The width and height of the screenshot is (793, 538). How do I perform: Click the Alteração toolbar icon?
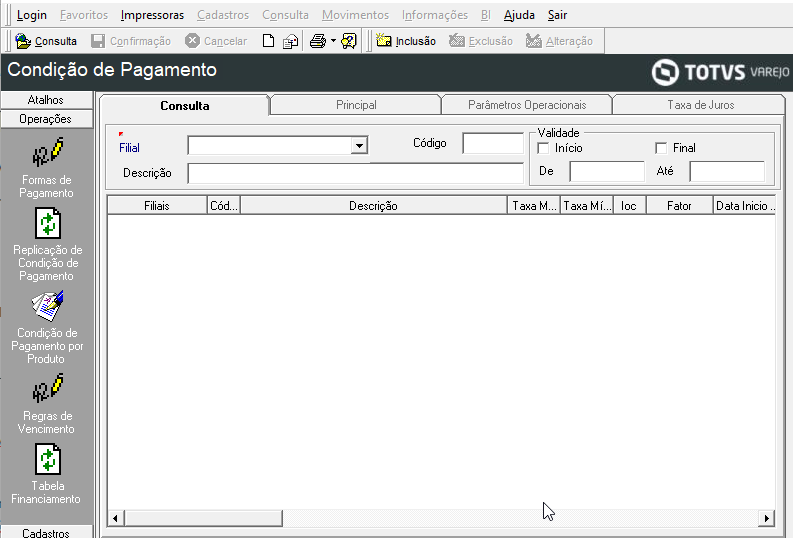pyautogui.click(x=534, y=40)
